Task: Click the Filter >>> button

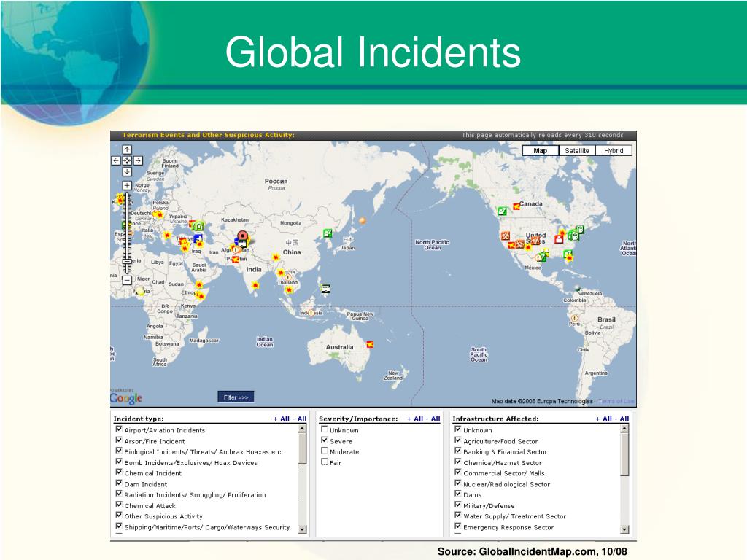Action: click(236, 397)
